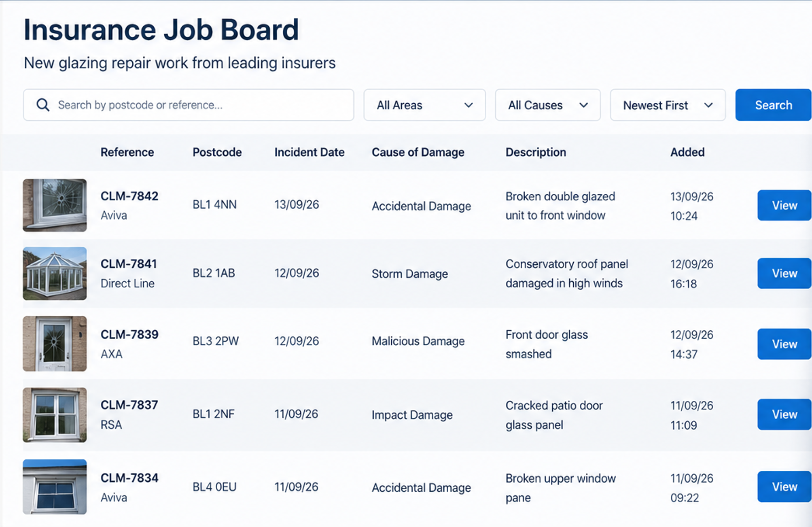Screen dimensions: 812x527
Task: Click the magnifier icon in search box
Action: (43, 105)
